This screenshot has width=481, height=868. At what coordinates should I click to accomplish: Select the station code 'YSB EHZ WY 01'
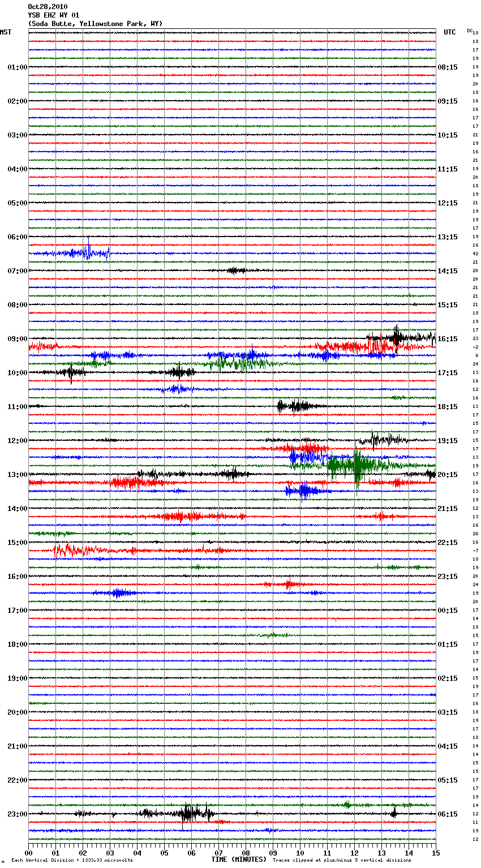pyautogui.click(x=54, y=15)
